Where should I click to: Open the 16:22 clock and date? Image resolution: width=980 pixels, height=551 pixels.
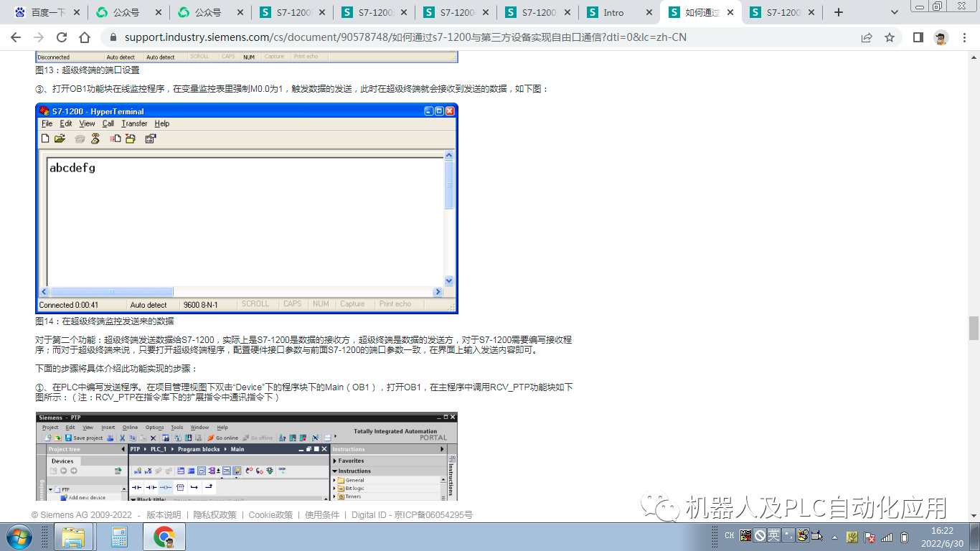(x=943, y=537)
